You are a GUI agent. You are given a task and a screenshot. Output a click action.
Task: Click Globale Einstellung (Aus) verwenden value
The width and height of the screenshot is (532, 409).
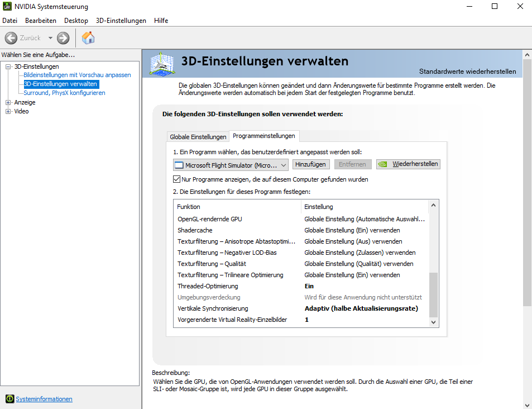pos(353,241)
